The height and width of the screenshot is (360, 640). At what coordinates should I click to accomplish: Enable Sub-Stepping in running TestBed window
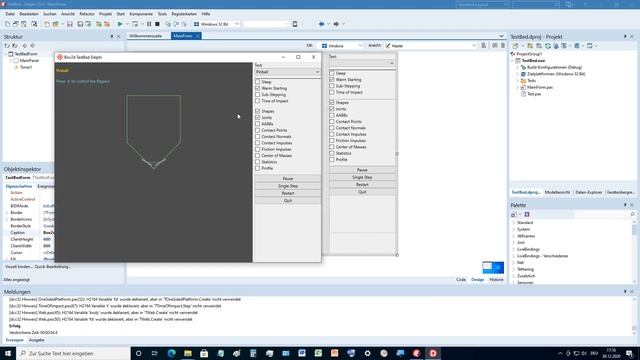pos(258,95)
